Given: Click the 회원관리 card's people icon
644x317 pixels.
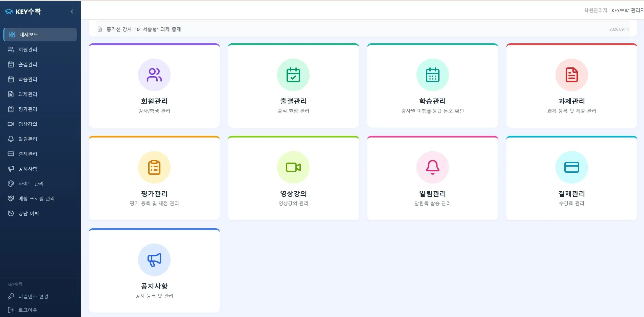Looking at the screenshot, I should (x=154, y=75).
